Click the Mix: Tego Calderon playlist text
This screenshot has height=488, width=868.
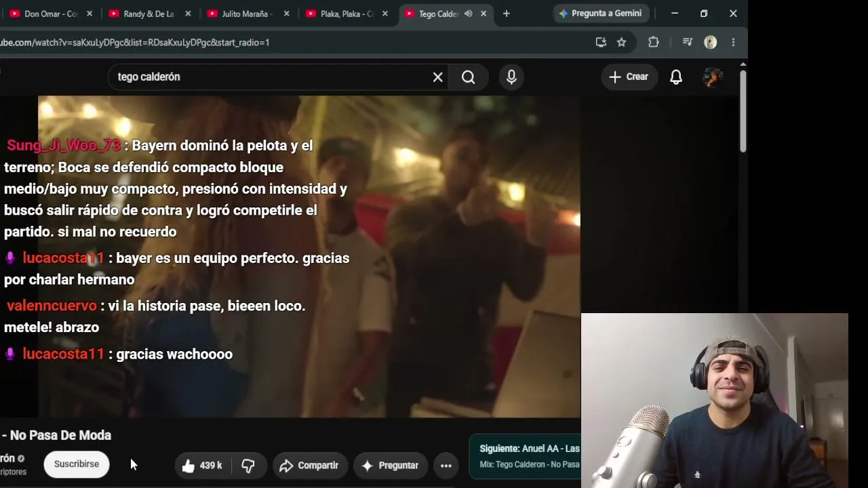[x=530, y=464]
